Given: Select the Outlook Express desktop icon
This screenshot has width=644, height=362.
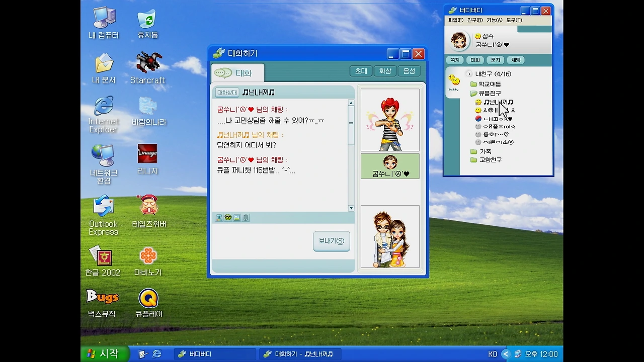Looking at the screenshot, I should click(104, 215).
